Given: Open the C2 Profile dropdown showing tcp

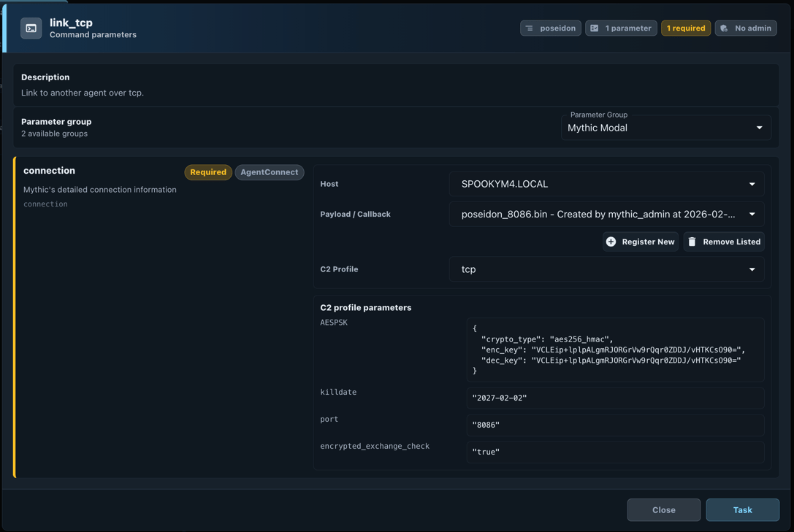Looking at the screenshot, I should [x=607, y=269].
